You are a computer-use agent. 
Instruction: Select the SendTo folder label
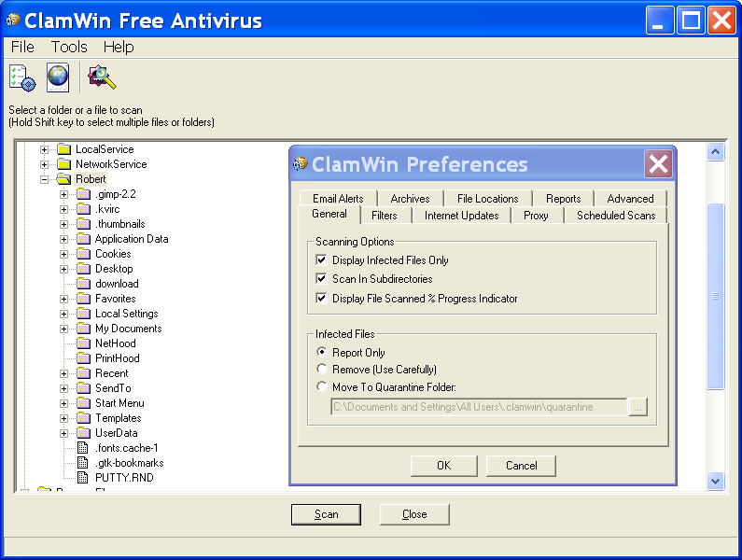(x=113, y=388)
